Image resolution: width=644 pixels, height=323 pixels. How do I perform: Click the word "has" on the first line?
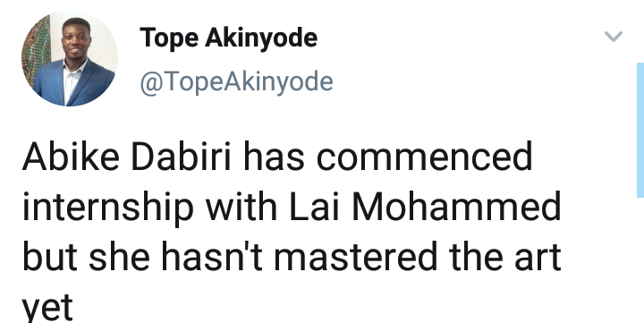(x=274, y=157)
